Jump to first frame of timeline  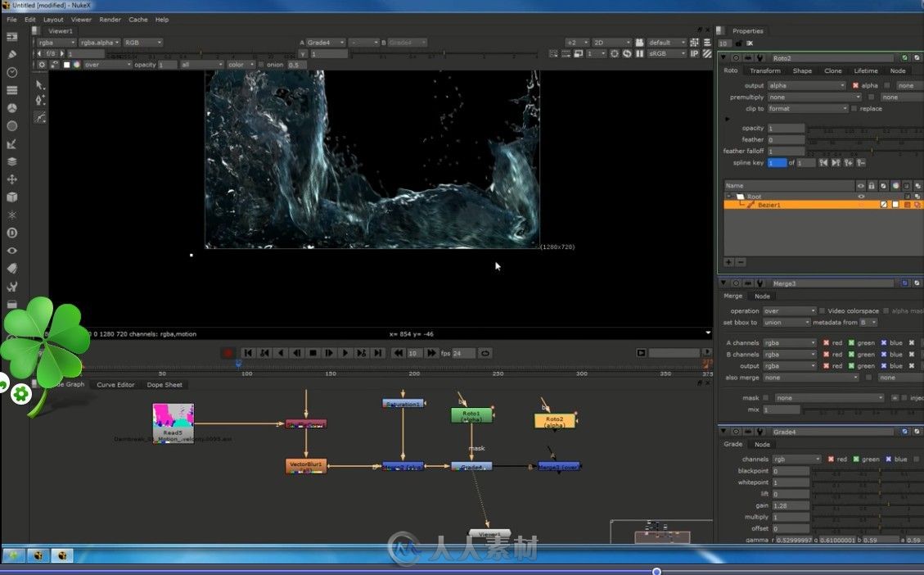pyautogui.click(x=248, y=353)
